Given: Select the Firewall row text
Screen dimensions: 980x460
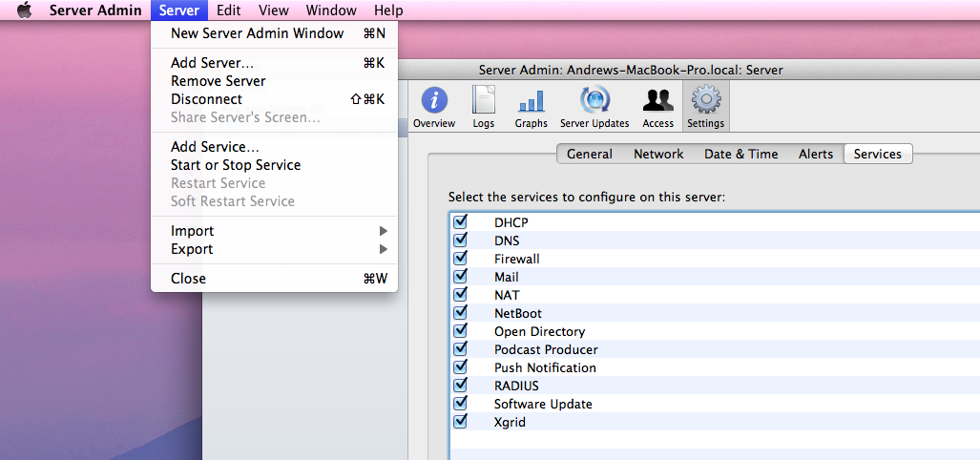Looking at the screenshot, I should (x=516, y=259).
